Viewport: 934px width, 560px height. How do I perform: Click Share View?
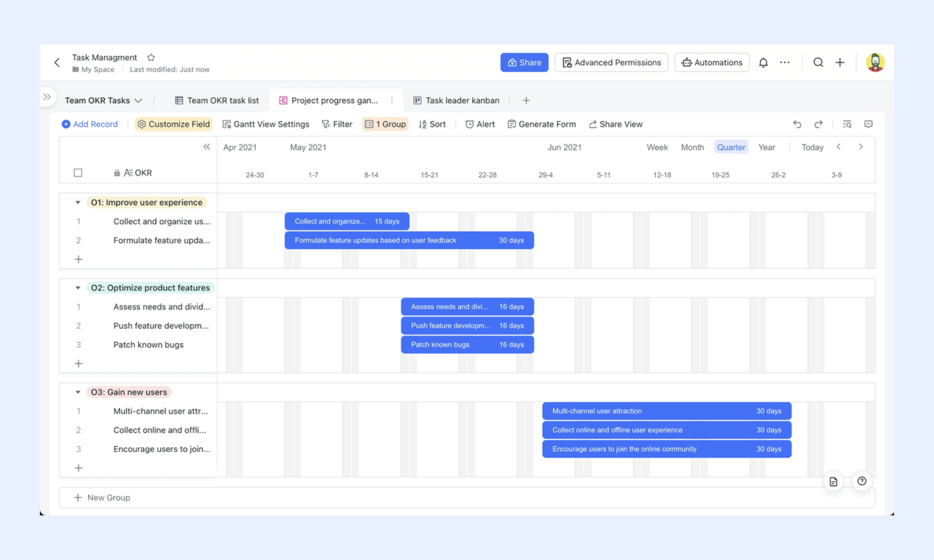point(616,124)
